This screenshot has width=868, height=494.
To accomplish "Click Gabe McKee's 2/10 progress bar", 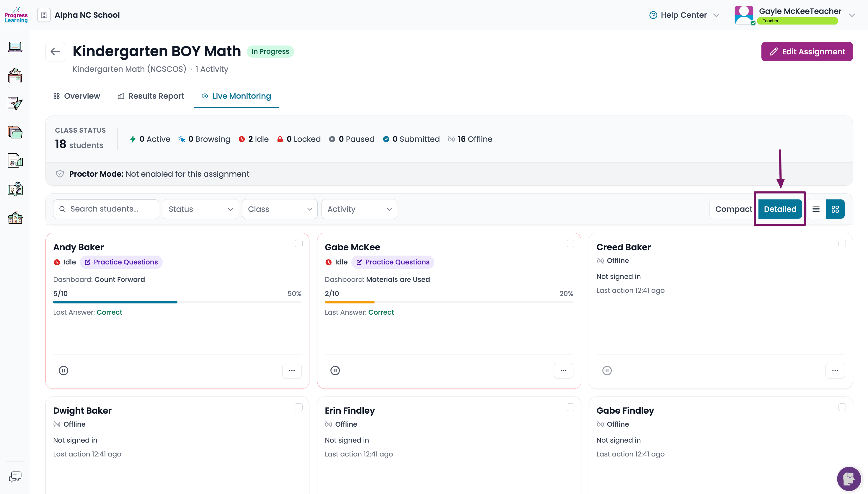I will [x=449, y=302].
